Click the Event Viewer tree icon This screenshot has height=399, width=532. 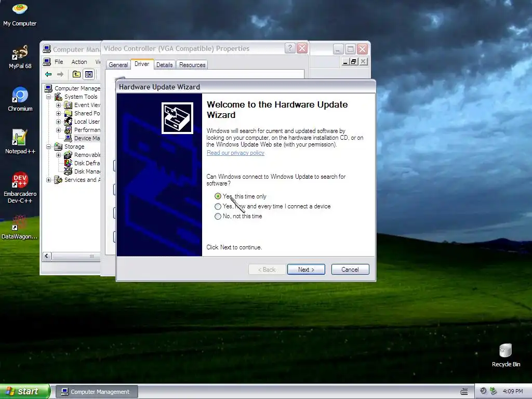68,105
